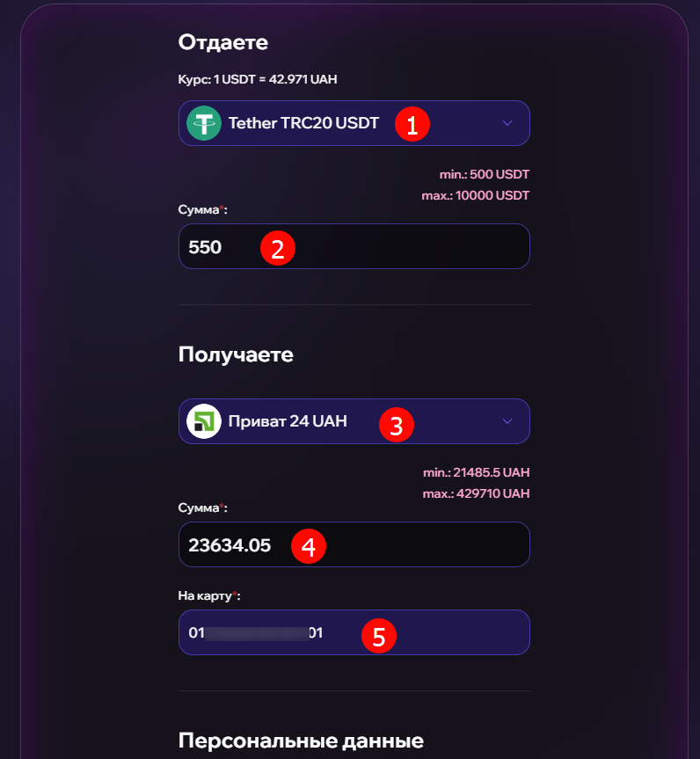Click red marker number 1
The width and height of the screenshot is (700, 759).
click(x=412, y=124)
